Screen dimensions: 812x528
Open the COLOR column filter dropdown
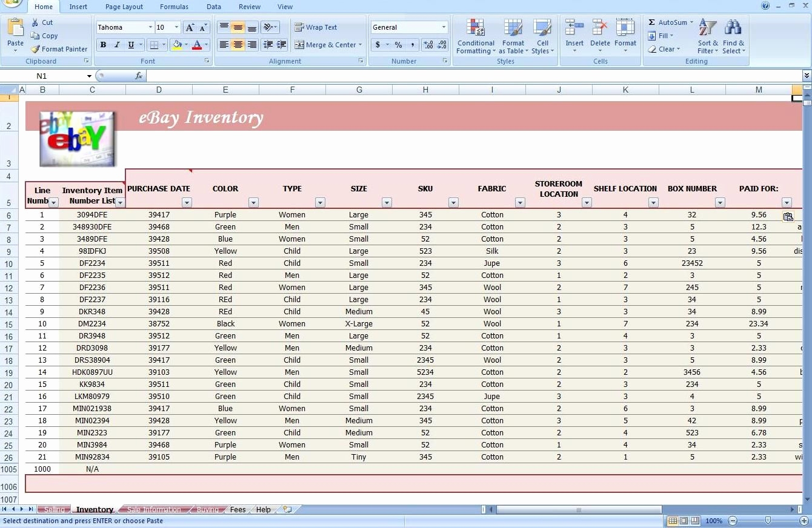tap(254, 202)
